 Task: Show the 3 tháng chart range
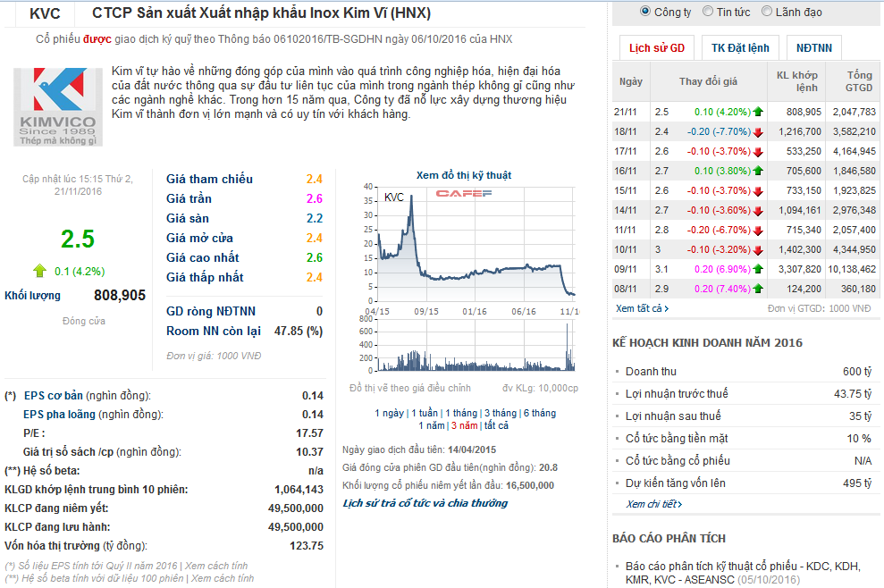(x=501, y=413)
